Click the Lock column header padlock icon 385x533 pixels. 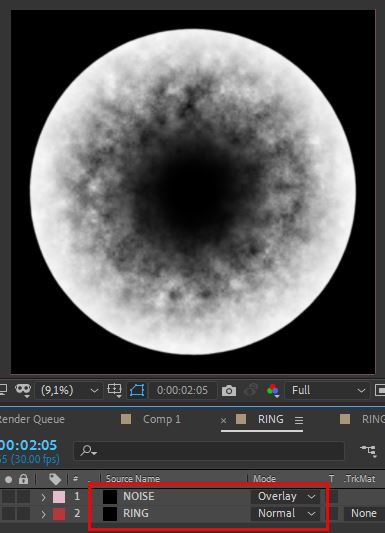click(x=23, y=479)
